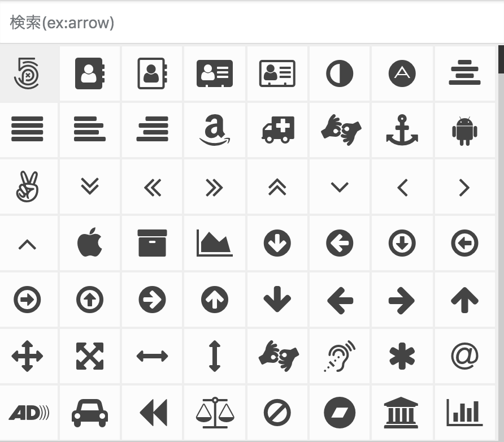Screen dimensions: 504x442
Task: Choose the Apple logo icon
Action: coord(90,242)
